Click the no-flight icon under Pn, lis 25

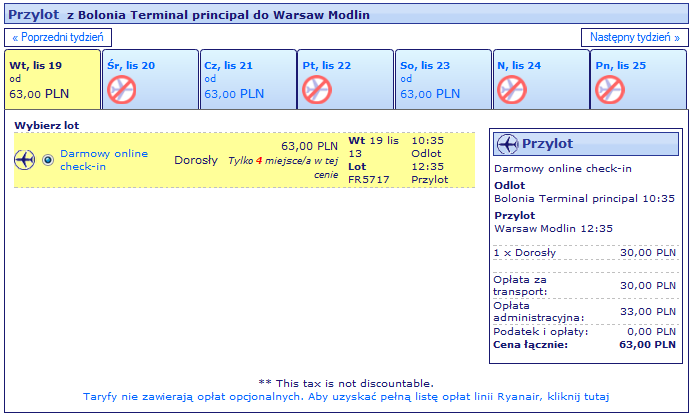point(610,90)
